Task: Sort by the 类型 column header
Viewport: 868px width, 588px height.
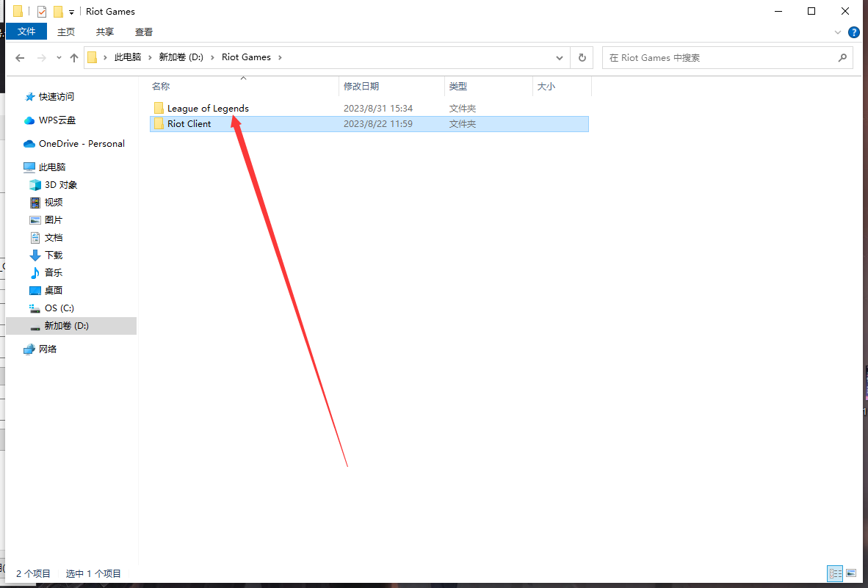Action: click(x=457, y=87)
